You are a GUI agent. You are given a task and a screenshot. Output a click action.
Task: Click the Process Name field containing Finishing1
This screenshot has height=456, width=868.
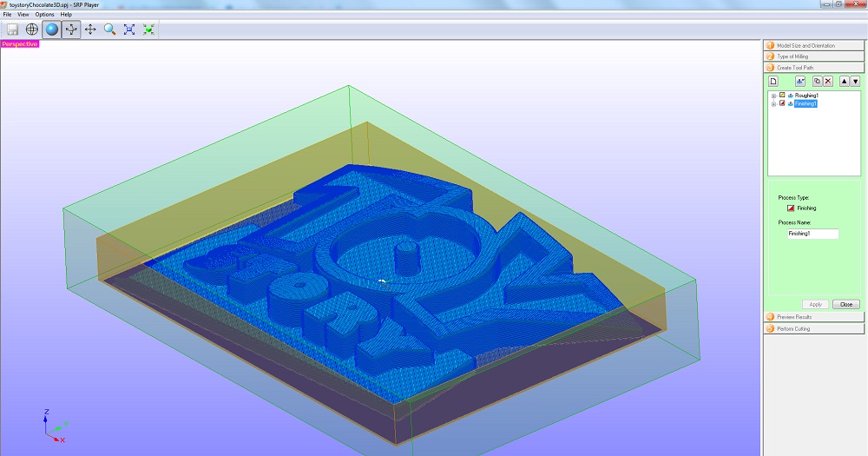tap(812, 234)
